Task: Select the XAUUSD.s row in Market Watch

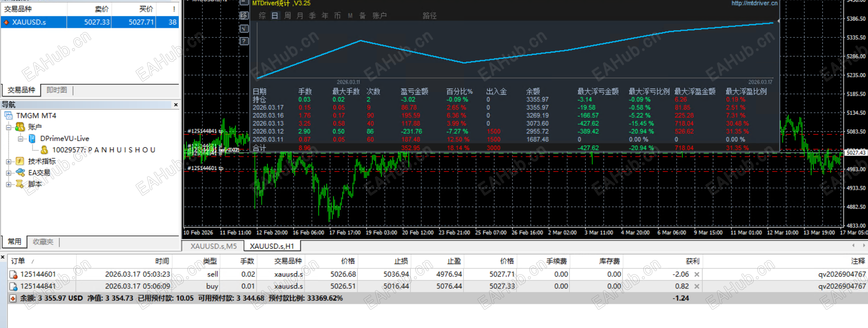Action: (90, 22)
